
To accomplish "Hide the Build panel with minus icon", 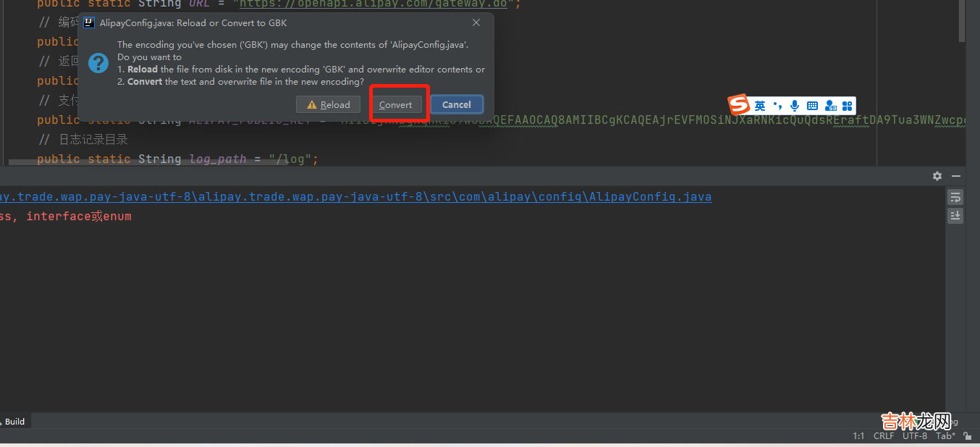I will pos(956,176).
